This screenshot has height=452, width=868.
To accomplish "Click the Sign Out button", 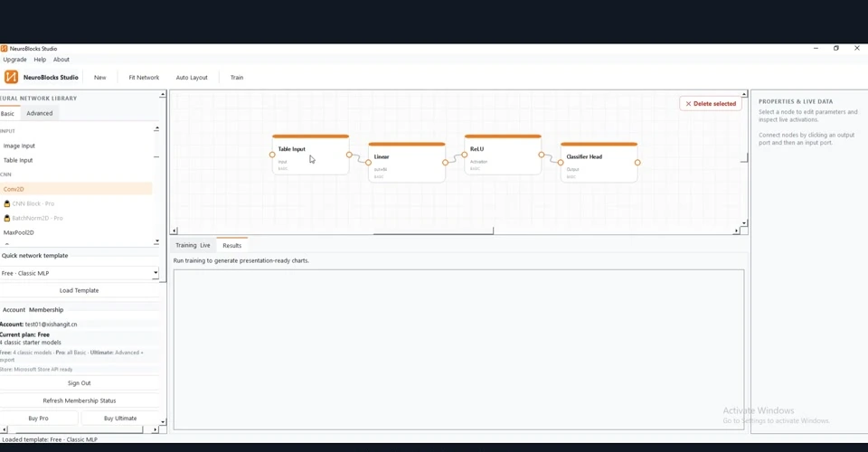I will pos(80,383).
